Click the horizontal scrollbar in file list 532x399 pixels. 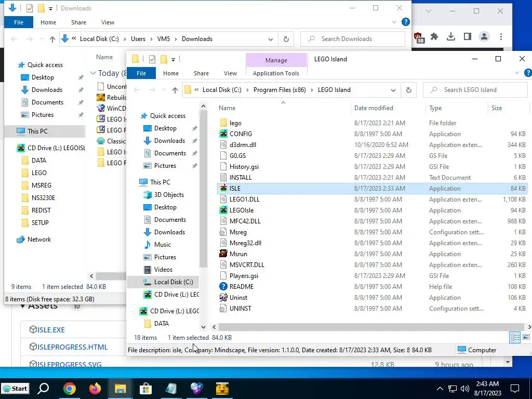(x=371, y=327)
